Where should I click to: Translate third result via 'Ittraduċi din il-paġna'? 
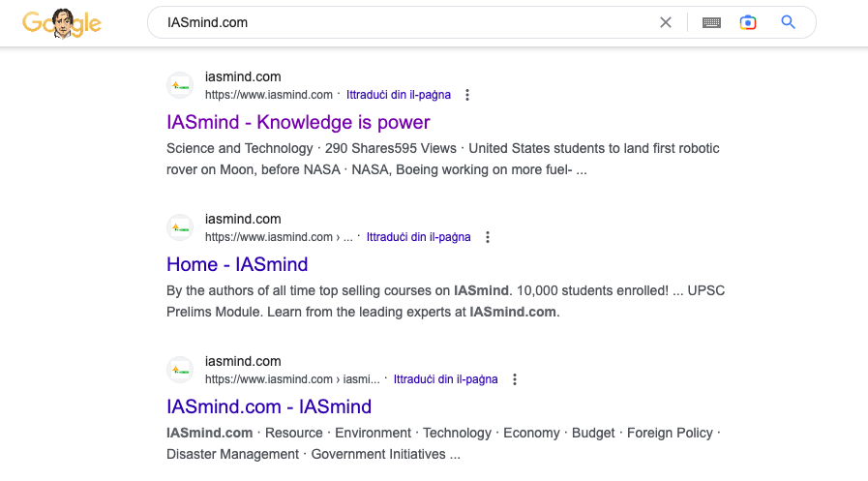pyautogui.click(x=445, y=379)
